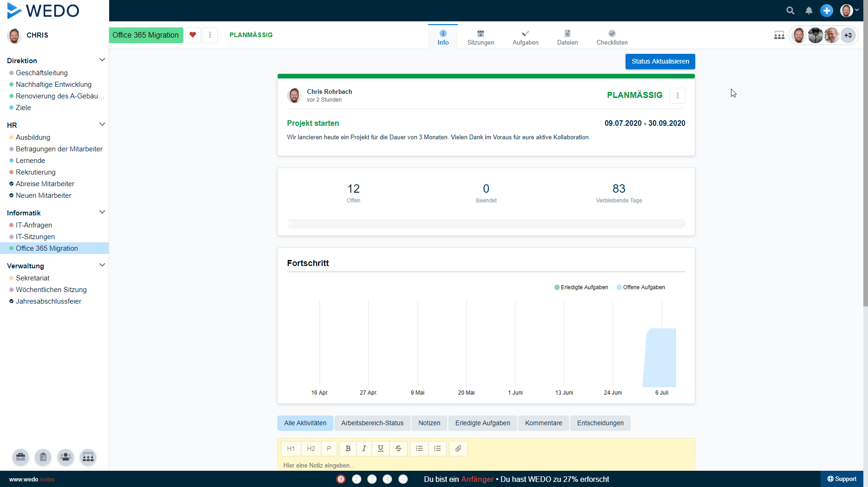Toggle Offene Aufgaben chart legend
The image size is (868, 487).
coord(641,287)
